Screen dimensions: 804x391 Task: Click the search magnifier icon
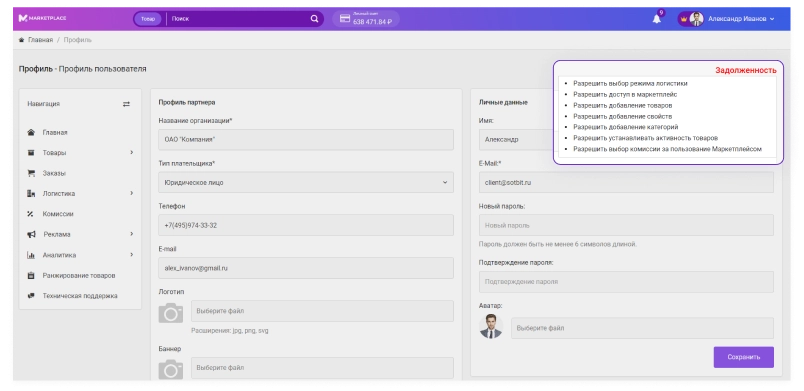(314, 19)
